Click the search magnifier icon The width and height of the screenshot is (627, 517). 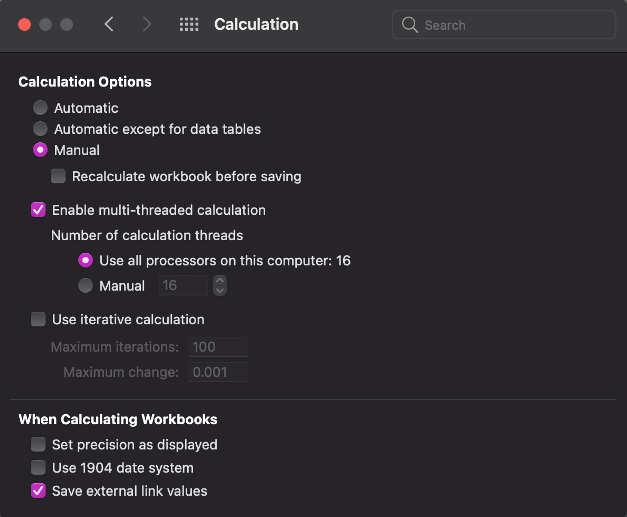pos(411,25)
